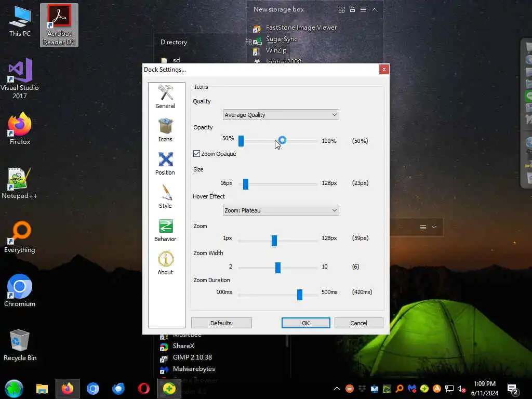532x399 pixels.
Task: Click the Defaults button
Action: [221, 323]
